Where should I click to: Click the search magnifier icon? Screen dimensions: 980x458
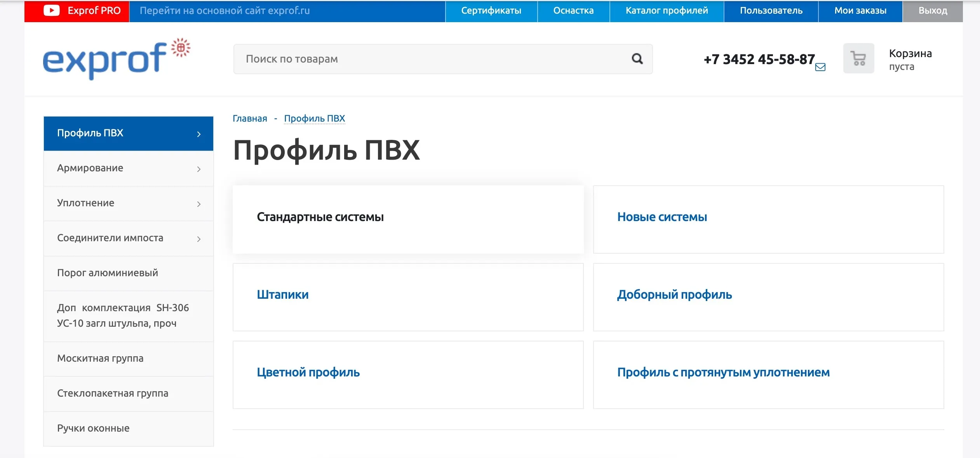[637, 59]
